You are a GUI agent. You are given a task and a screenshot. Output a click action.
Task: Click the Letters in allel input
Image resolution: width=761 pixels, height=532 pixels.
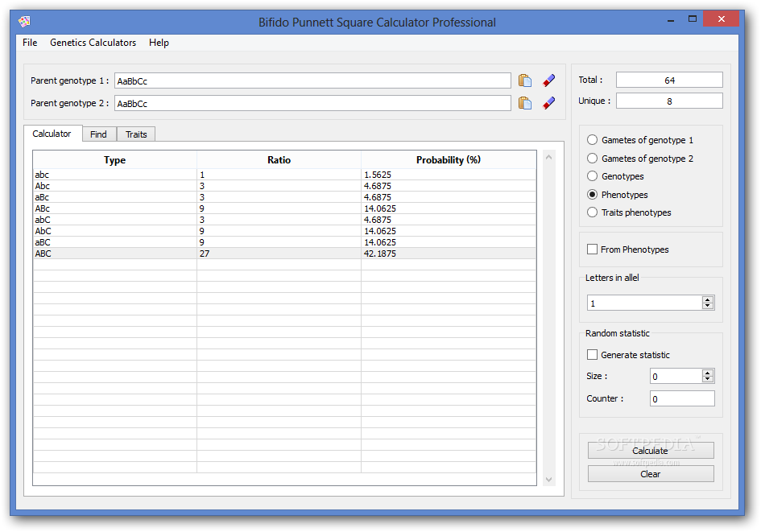coord(644,303)
